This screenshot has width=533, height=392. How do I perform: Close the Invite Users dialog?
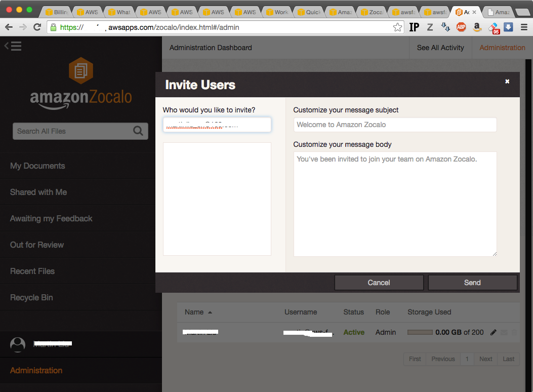pos(507,81)
